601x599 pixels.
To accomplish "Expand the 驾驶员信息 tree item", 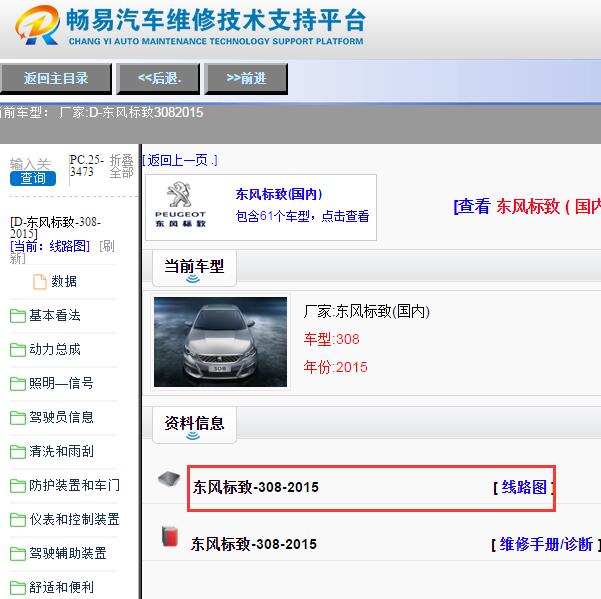I will point(61,417).
